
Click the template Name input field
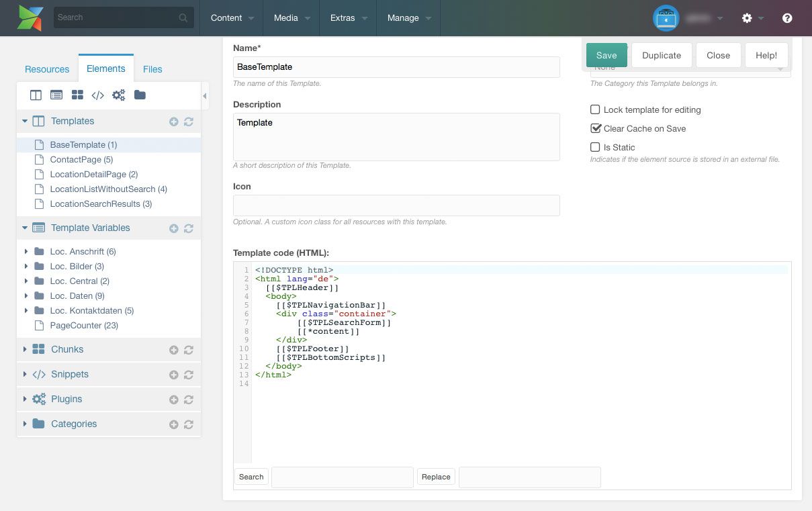point(396,67)
